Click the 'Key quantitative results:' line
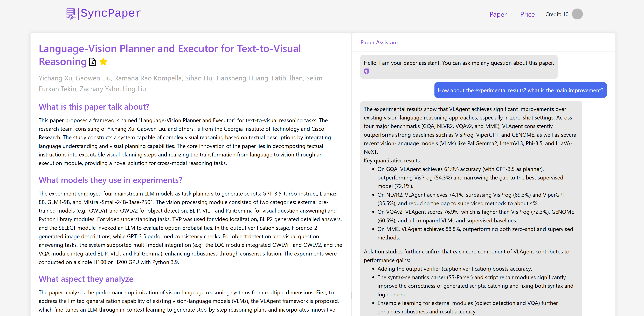Image resolution: width=644 pixels, height=316 pixels. 392,161
